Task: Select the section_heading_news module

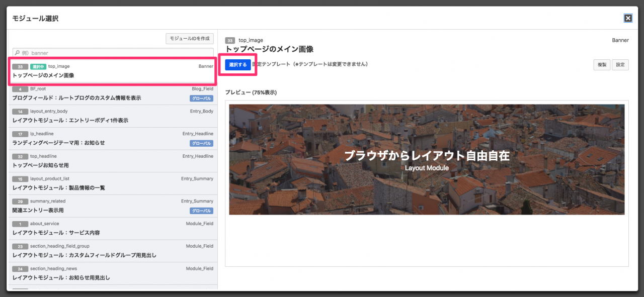Action: click(x=113, y=273)
